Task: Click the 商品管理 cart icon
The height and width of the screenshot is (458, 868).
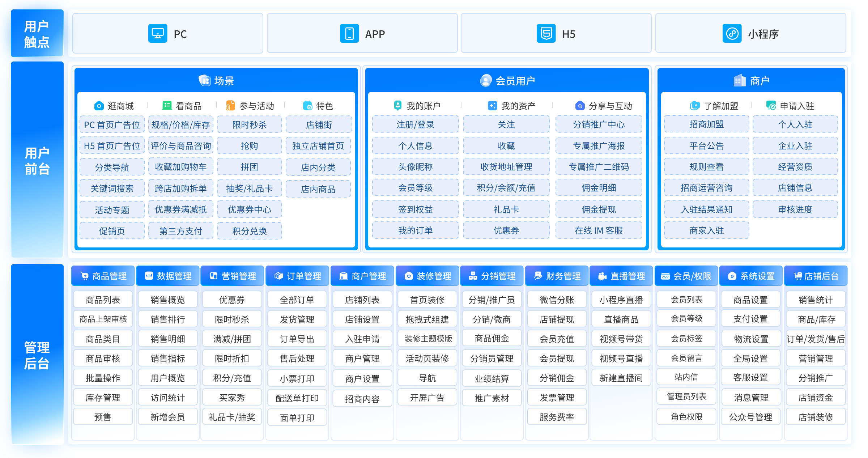Action: [84, 276]
